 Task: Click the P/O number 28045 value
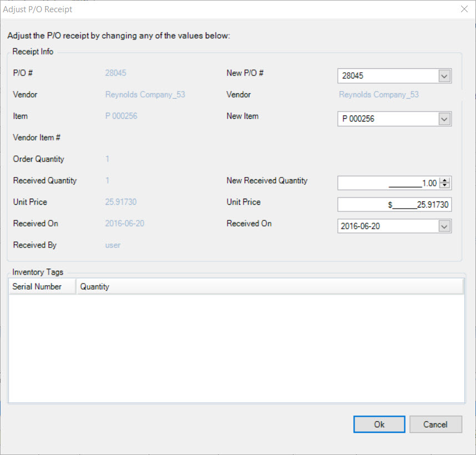tap(115, 73)
